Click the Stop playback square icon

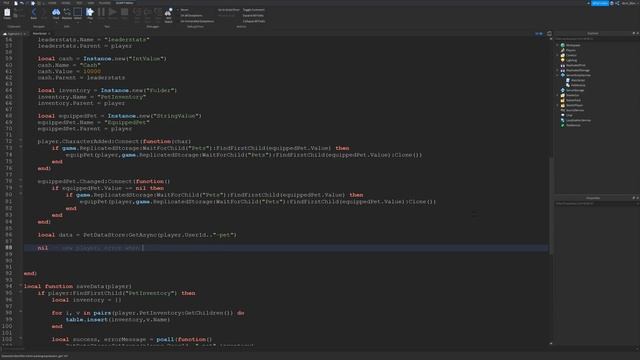coord(124,13)
